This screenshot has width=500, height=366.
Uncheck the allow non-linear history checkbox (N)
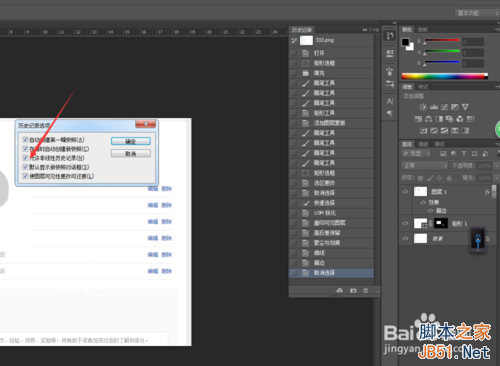25,158
